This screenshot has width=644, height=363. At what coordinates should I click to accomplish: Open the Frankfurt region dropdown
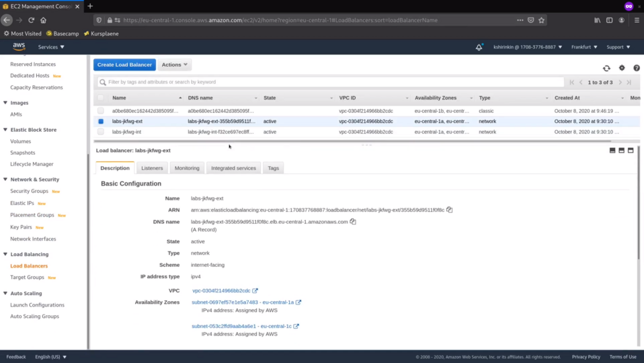[584, 47]
